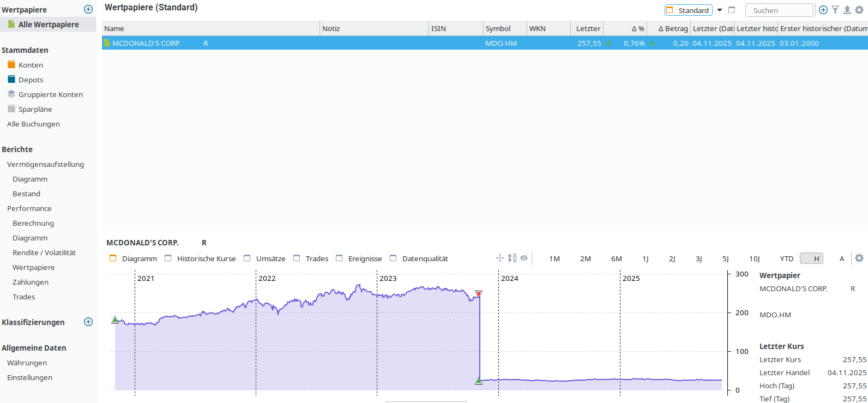
Task: Switch to Historische Kurse tab
Action: point(206,258)
